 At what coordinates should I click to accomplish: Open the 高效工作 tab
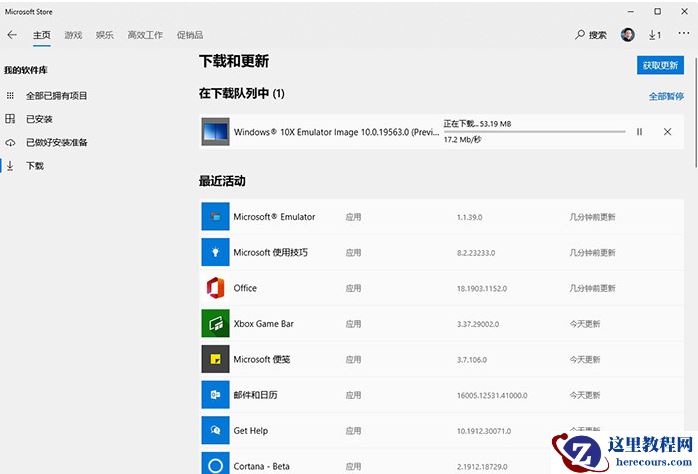[x=145, y=35]
